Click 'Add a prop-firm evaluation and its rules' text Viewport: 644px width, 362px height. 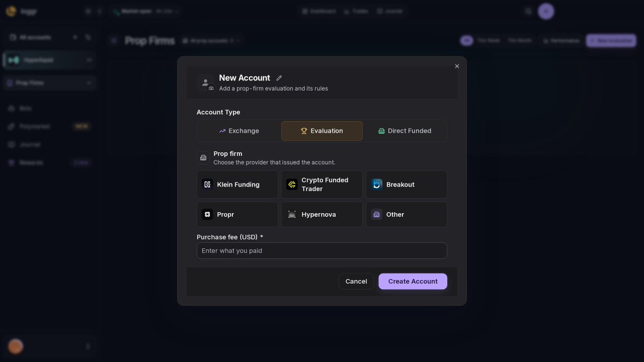(x=273, y=88)
